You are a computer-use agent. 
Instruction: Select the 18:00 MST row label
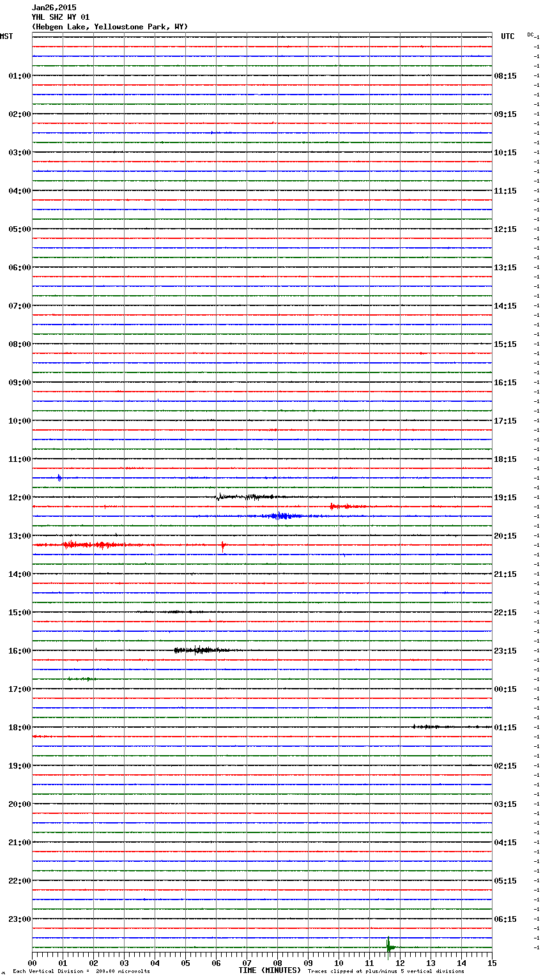pyautogui.click(x=20, y=728)
